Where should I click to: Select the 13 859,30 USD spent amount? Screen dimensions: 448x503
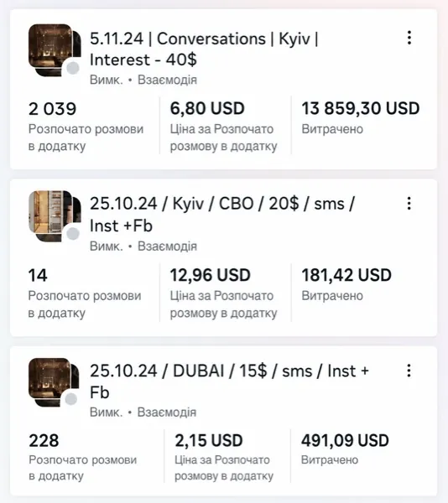(361, 108)
